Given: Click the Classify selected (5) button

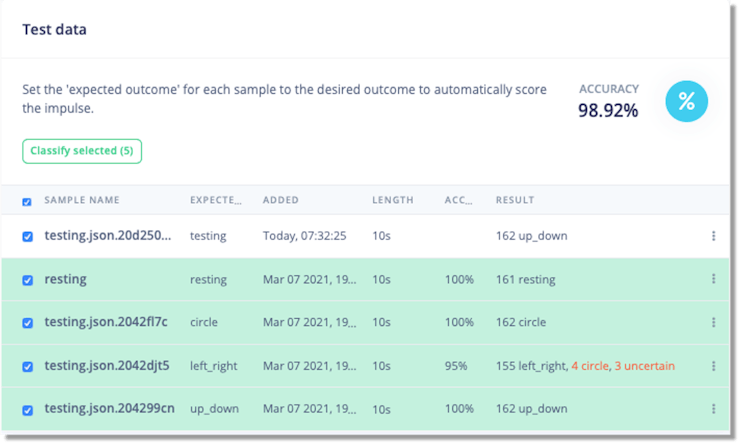Looking at the screenshot, I should [x=82, y=151].
